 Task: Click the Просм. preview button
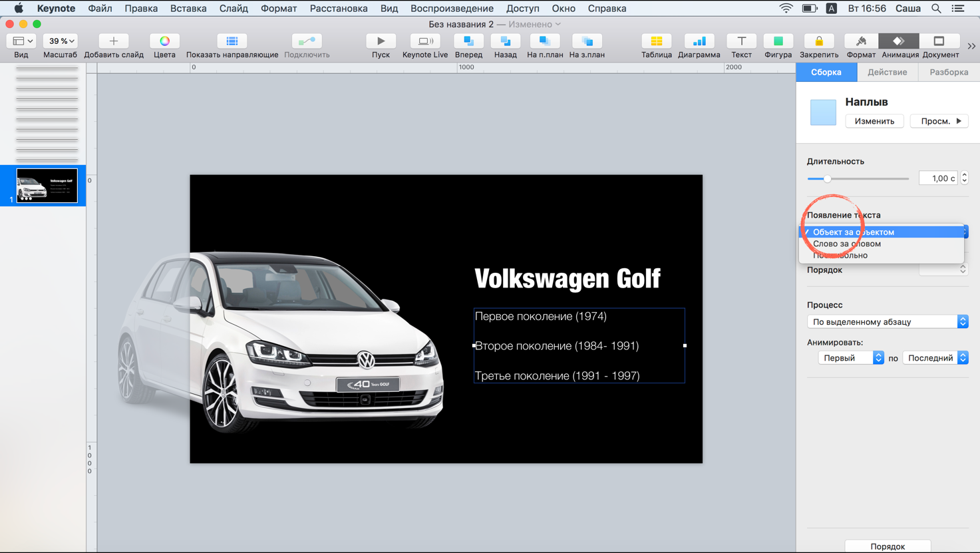(x=939, y=121)
